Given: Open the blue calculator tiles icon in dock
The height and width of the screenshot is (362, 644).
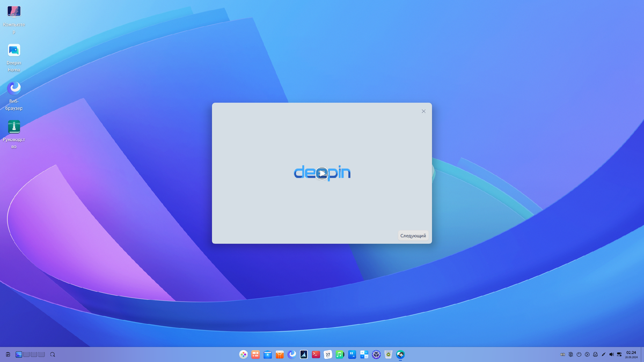Looking at the screenshot, I should [364, 354].
